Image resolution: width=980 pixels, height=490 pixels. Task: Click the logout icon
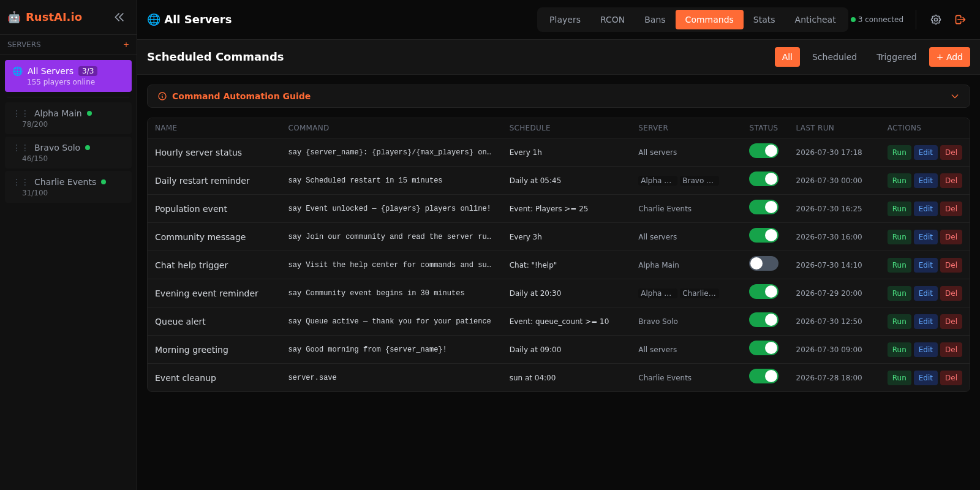click(x=960, y=20)
